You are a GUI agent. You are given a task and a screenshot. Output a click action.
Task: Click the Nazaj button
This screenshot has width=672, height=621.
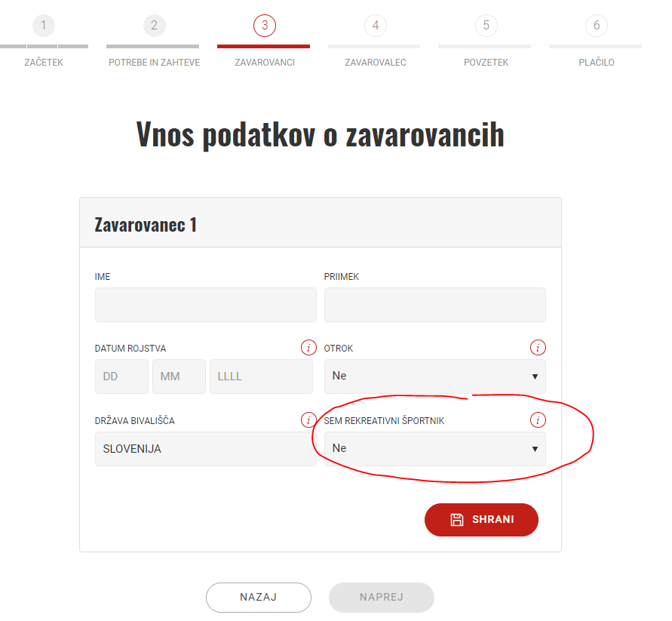pos(259,597)
